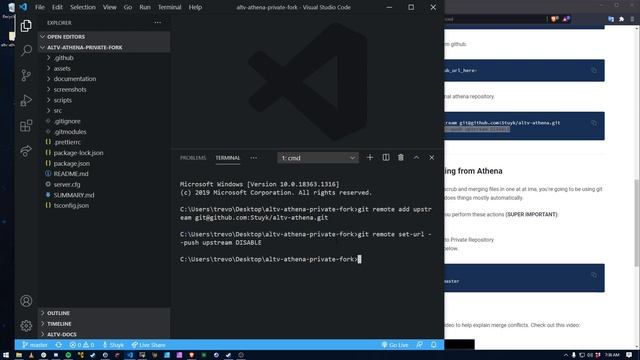Start Live Share from status bar

(x=149, y=345)
